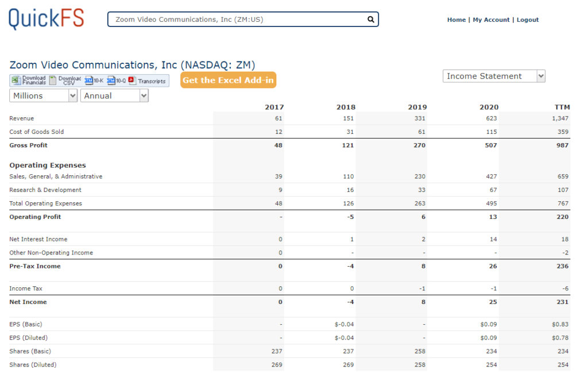Focus the company search field
588x373 pixels.
click(x=243, y=20)
